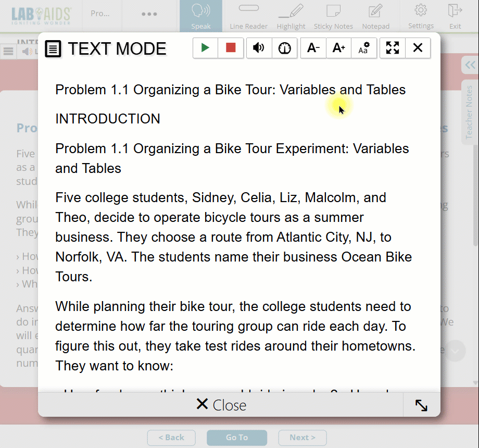The width and height of the screenshot is (479, 448).
Task: Stop reading with the red stop button
Action: pyautogui.click(x=231, y=48)
